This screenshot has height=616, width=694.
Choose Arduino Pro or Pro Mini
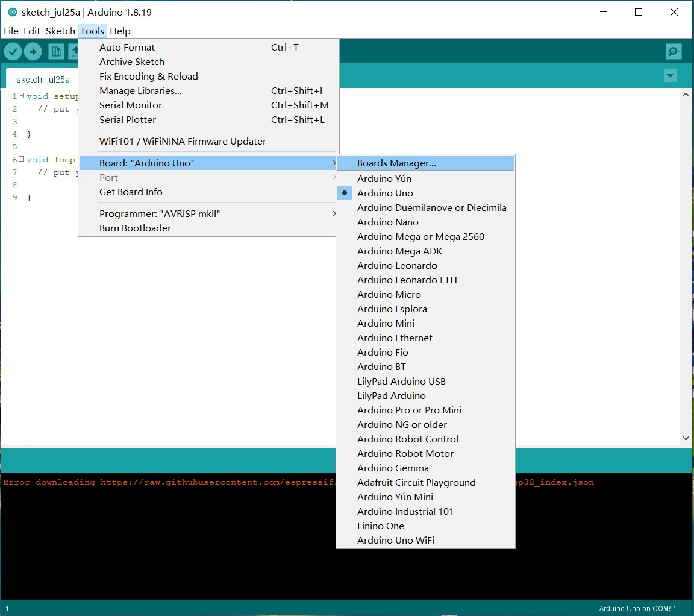pos(425,410)
